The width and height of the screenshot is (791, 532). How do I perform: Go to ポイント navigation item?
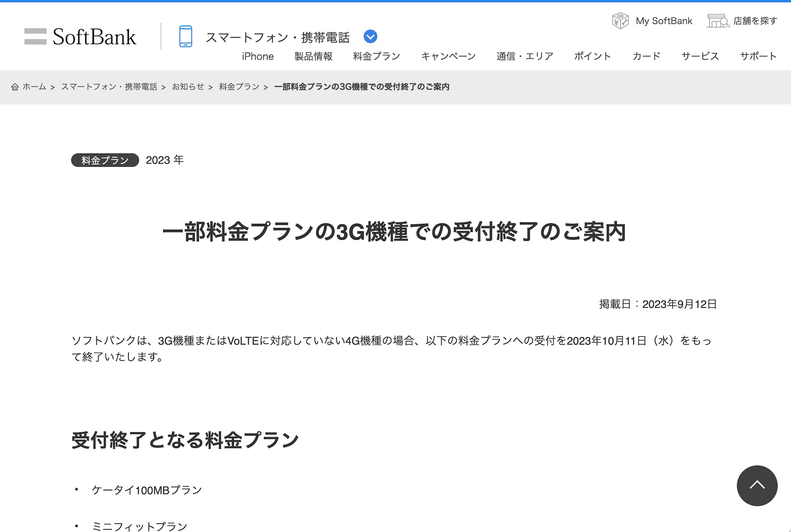pyautogui.click(x=592, y=56)
